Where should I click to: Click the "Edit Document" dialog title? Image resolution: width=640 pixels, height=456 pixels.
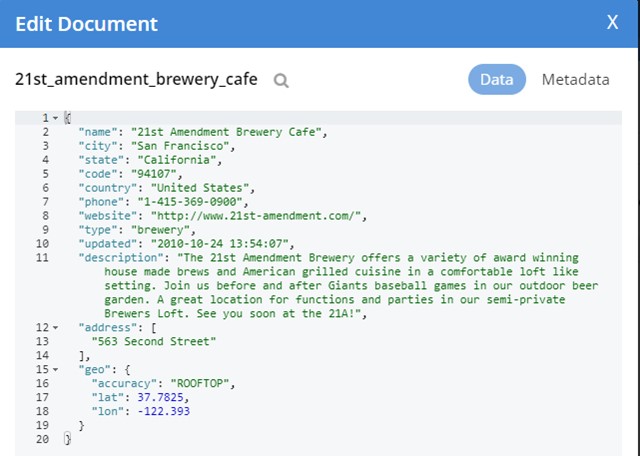click(87, 24)
